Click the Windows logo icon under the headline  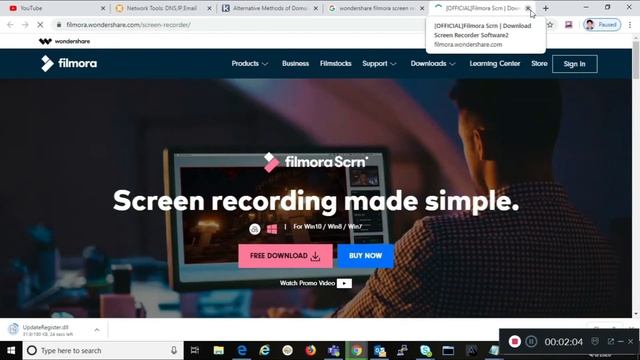(x=272, y=229)
